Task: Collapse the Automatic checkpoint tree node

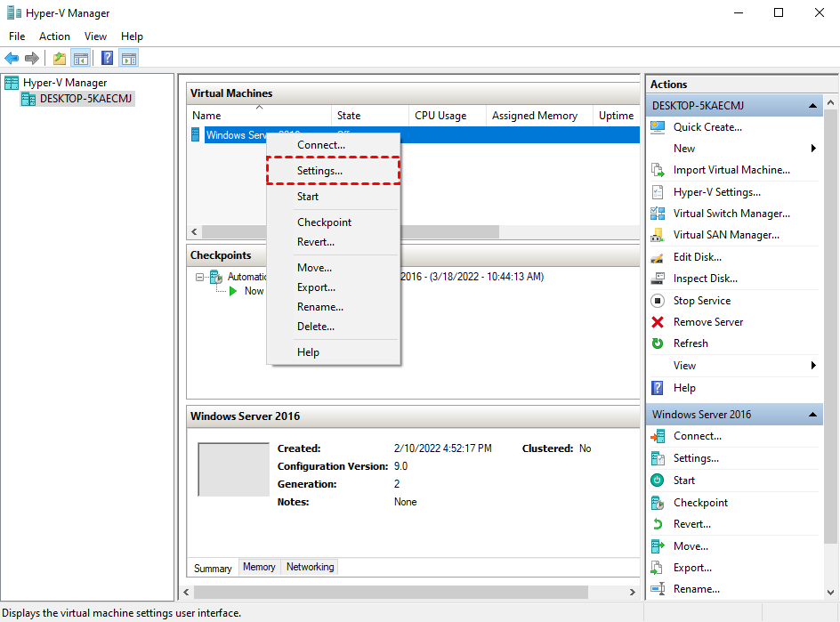Action: [200, 277]
